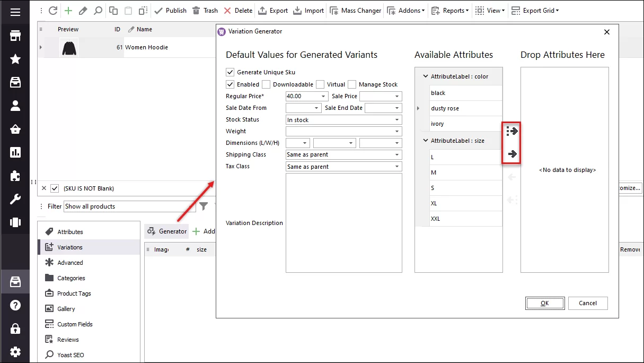Viewport: 644px width, 363px height.
Task: Move selected attributes right with the arrow icon
Action: coord(511,154)
